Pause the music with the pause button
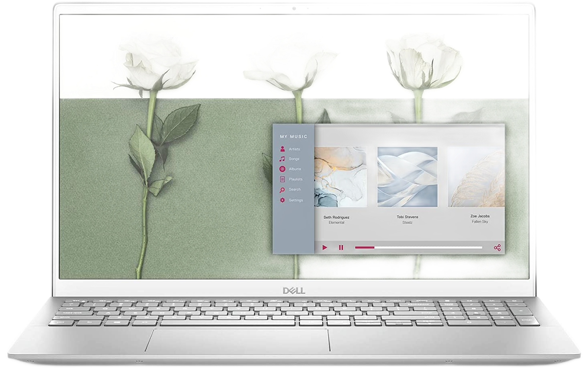The height and width of the screenshot is (372, 588). coord(341,248)
